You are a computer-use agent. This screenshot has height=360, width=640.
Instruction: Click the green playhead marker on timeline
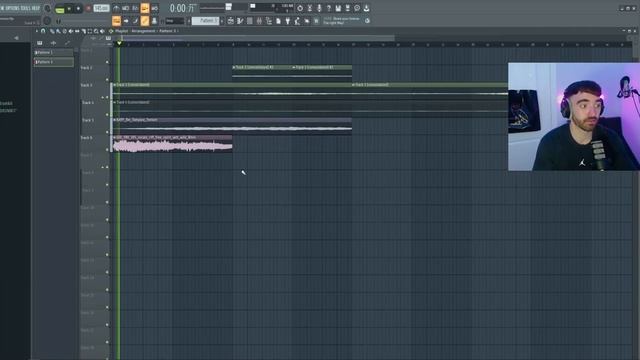119,43
